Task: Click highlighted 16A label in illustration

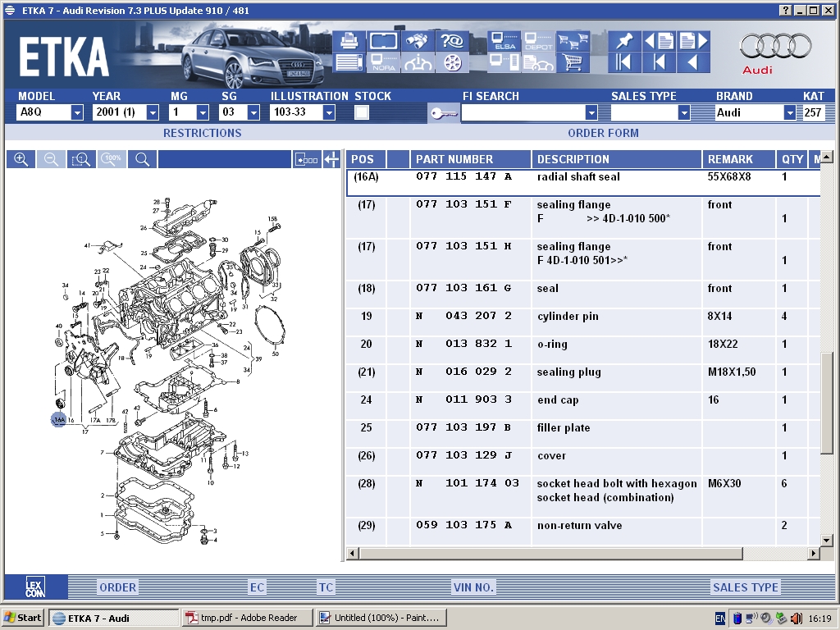Action: [58, 419]
